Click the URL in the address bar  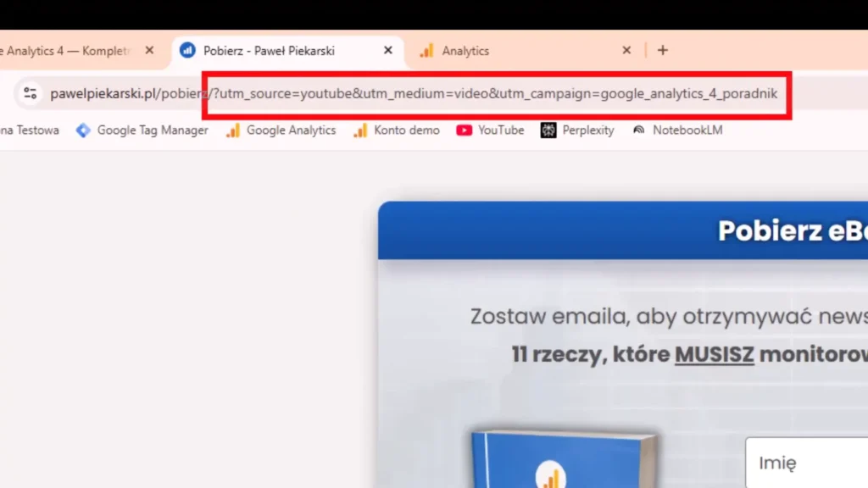pyautogui.click(x=414, y=93)
